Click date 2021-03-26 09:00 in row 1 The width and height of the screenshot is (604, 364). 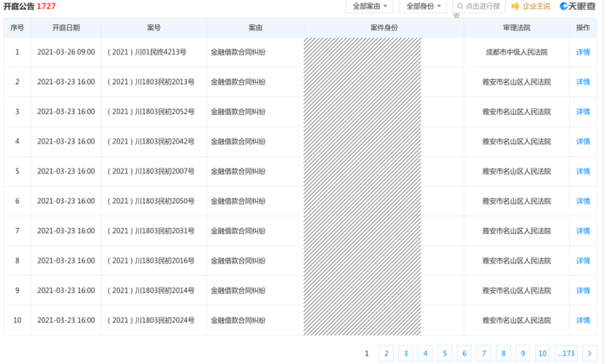pyautogui.click(x=66, y=52)
